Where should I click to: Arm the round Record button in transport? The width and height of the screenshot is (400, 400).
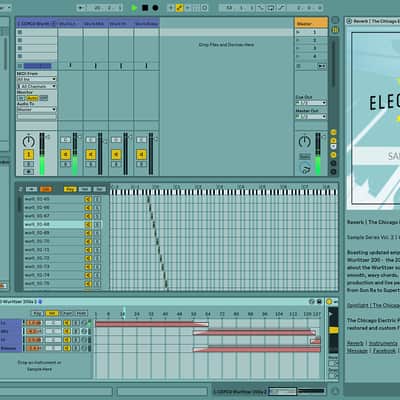tap(155, 8)
